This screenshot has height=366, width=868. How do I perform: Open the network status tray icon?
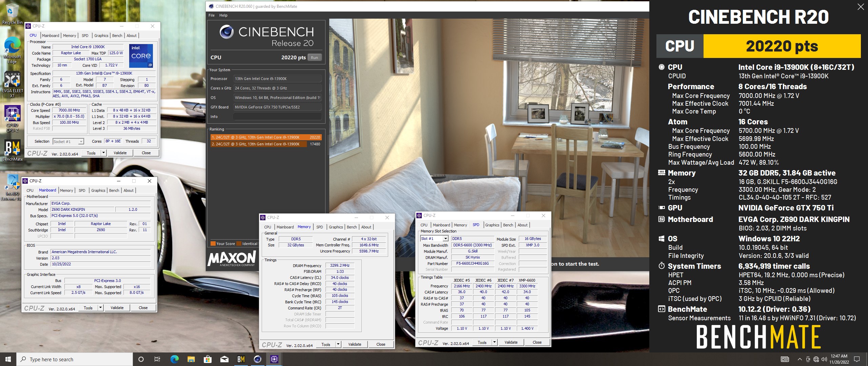(x=816, y=359)
